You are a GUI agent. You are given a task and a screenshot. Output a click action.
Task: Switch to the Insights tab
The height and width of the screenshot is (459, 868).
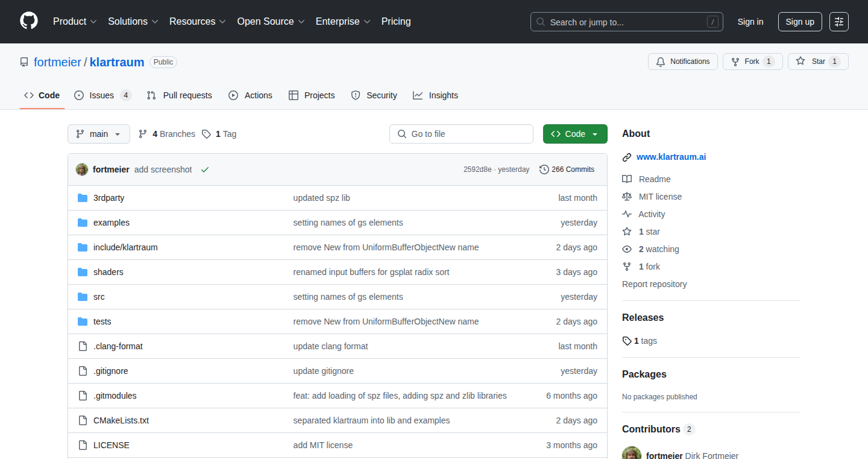[x=435, y=95]
